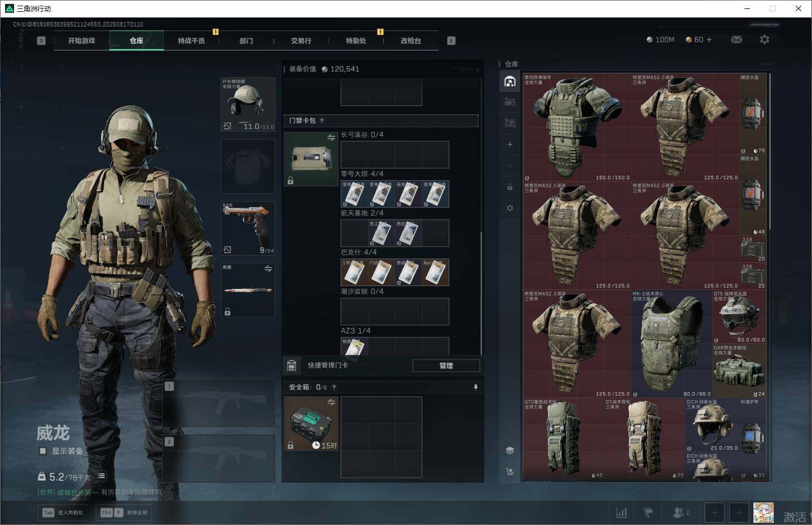Screen dimensions: 812x525
Task: Open stash settings gear in the 仓库 sidebar
Action: point(510,208)
